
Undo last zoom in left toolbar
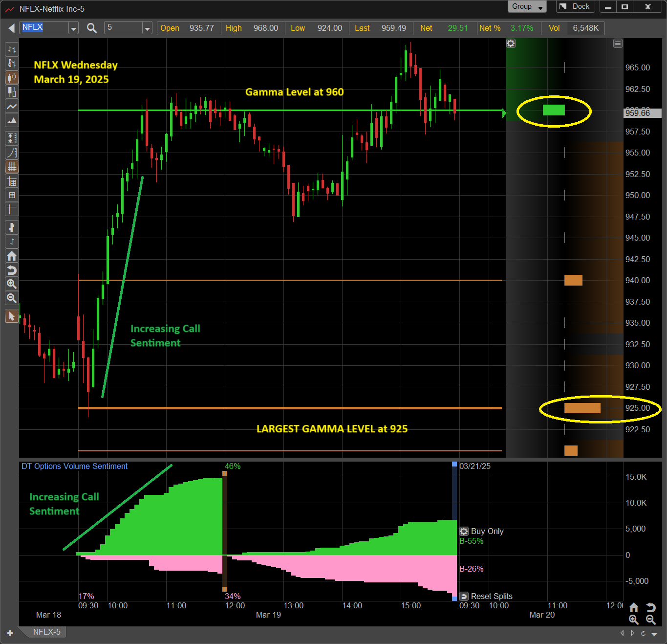click(x=12, y=270)
